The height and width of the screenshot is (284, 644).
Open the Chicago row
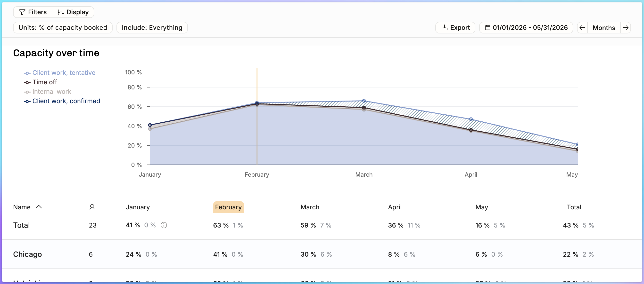322,254
